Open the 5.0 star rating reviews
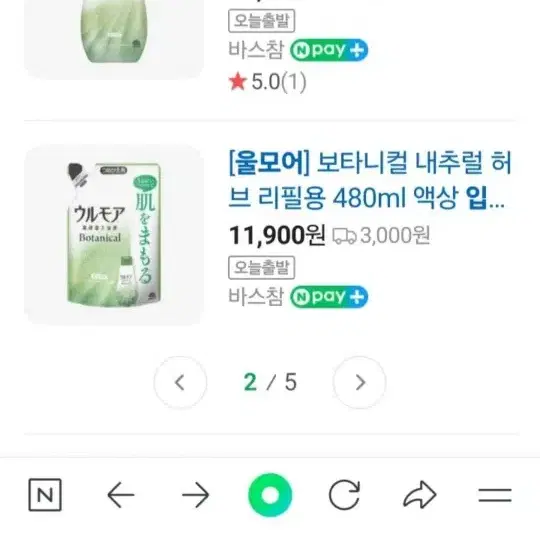The height and width of the screenshot is (540, 540). click(268, 82)
